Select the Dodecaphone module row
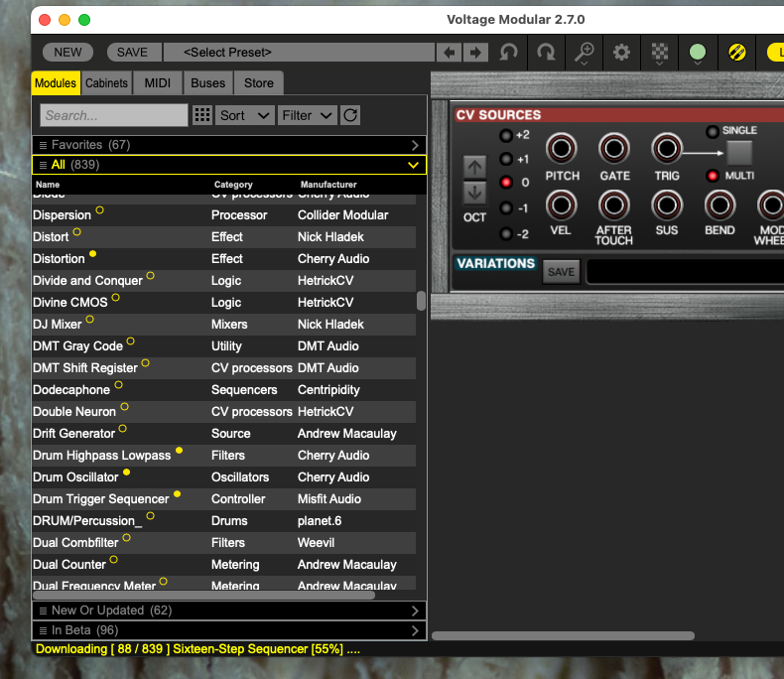Screen dimensions: 784x679 pos(224,390)
